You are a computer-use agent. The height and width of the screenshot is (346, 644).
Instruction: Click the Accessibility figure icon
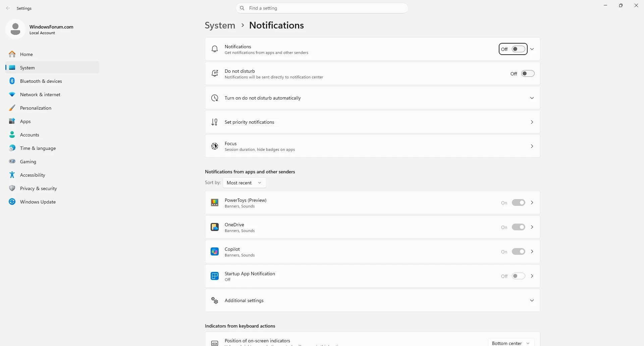click(12, 175)
